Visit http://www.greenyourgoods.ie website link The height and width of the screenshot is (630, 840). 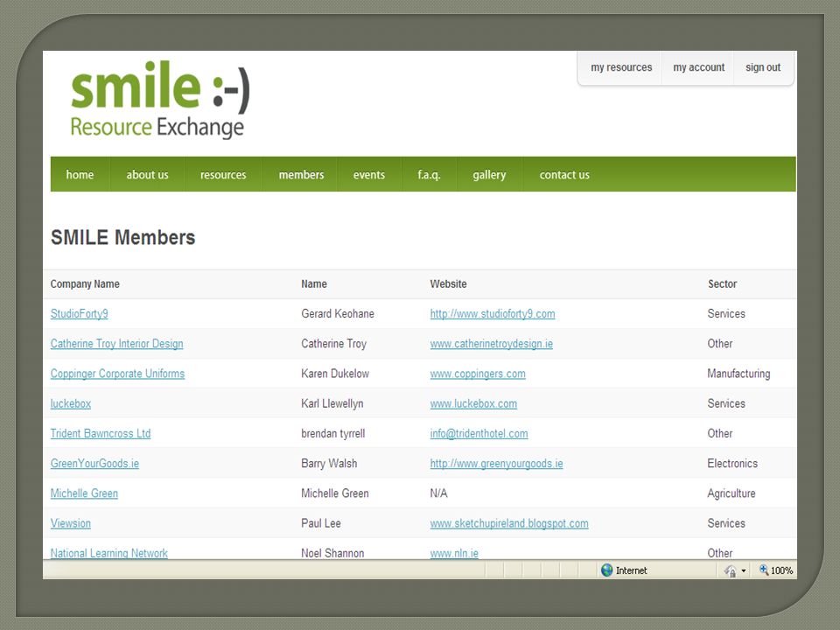point(497,464)
